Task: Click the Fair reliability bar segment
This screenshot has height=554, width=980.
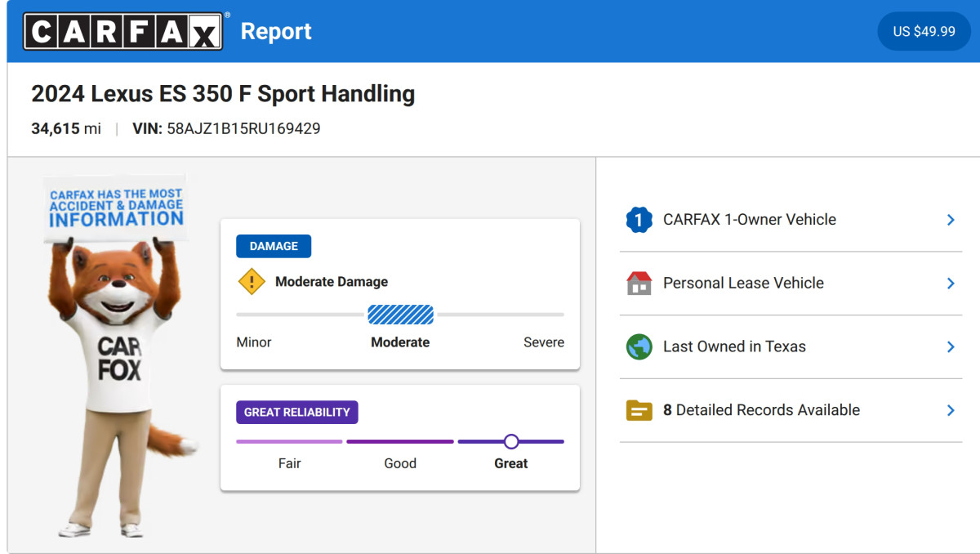Action: point(289,441)
